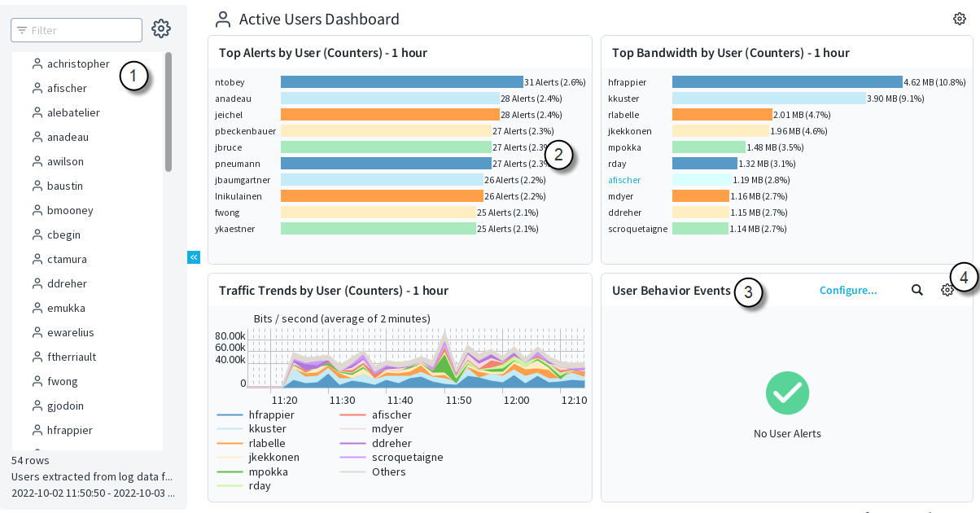Click the user list vertical scrollbar

pyautogui.click(x=168, y=112)
